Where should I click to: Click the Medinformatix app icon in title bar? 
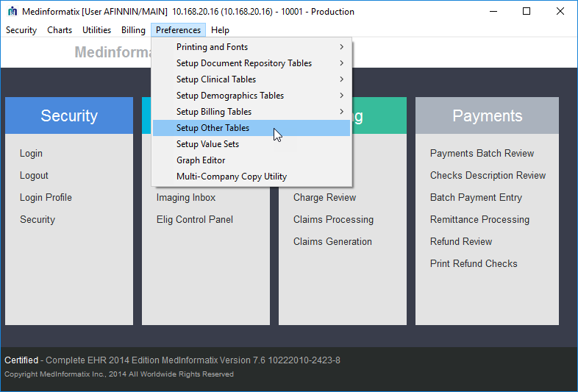pyautogui.click(x=12, y=12)
